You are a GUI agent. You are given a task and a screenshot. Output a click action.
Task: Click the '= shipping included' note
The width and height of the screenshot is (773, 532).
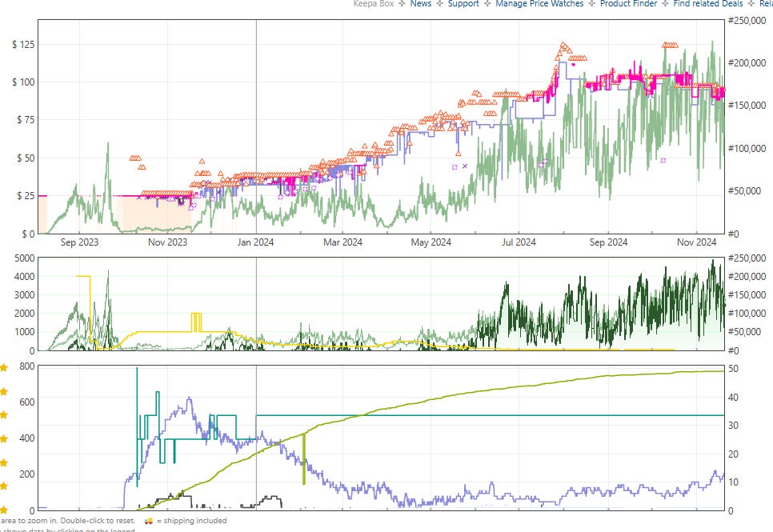click(192, 521)
